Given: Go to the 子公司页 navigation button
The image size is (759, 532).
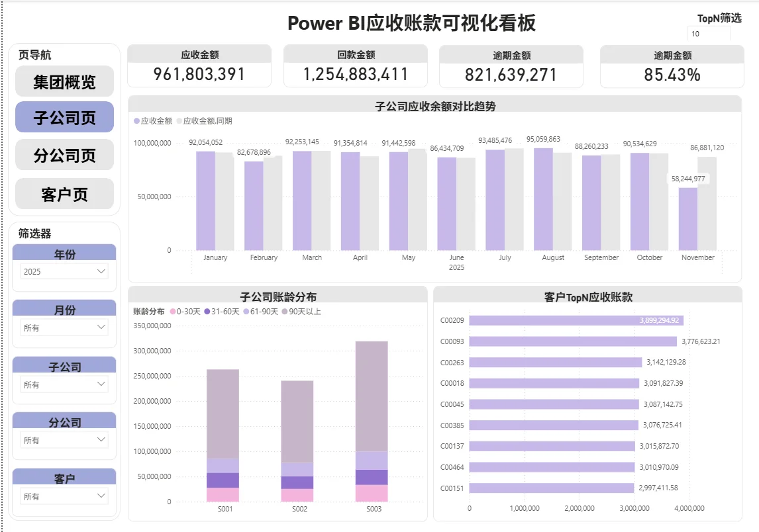Looking at the screenshot, I should pos(64,117).
